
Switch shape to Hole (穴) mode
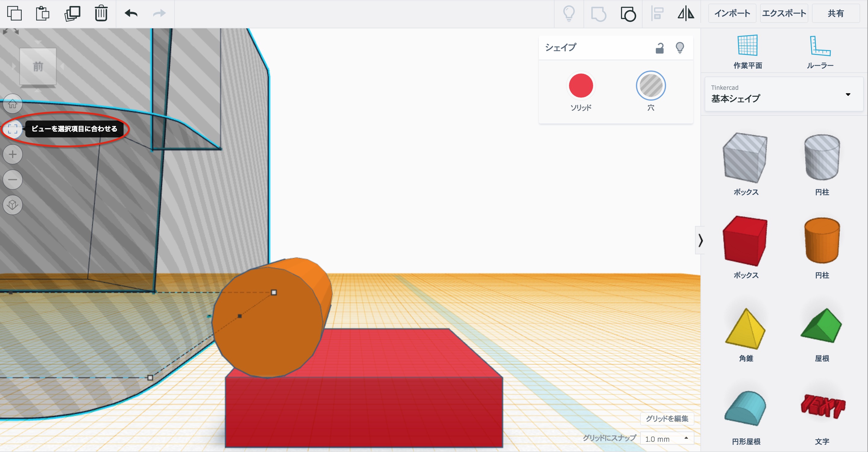click(650, 86)
